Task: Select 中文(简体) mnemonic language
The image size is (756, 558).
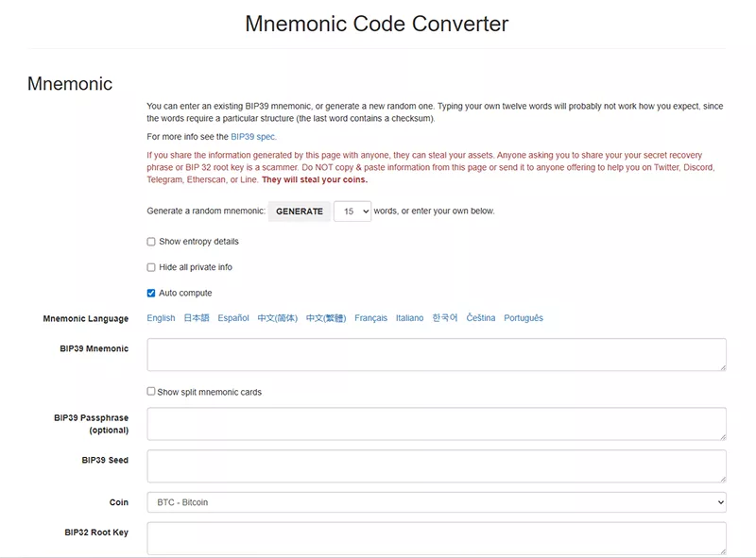Action: pyautogui.click(x=278, y=318)
